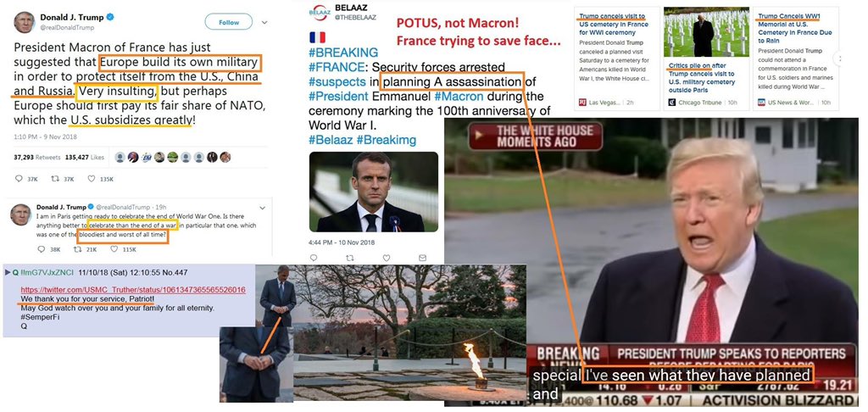Open the dropdown chevron next to Follow
Screen dimensions: 868x412
click(x=264, y=23)
